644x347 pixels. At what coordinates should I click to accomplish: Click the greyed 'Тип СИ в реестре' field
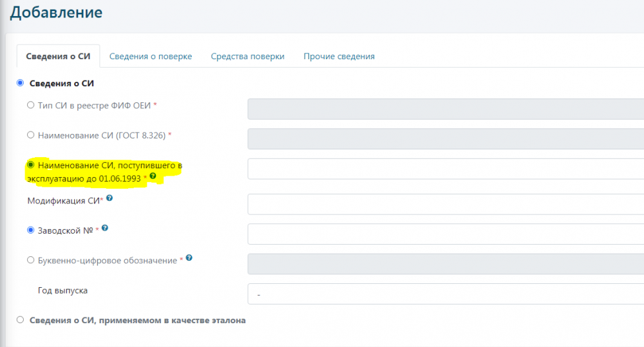444,109
